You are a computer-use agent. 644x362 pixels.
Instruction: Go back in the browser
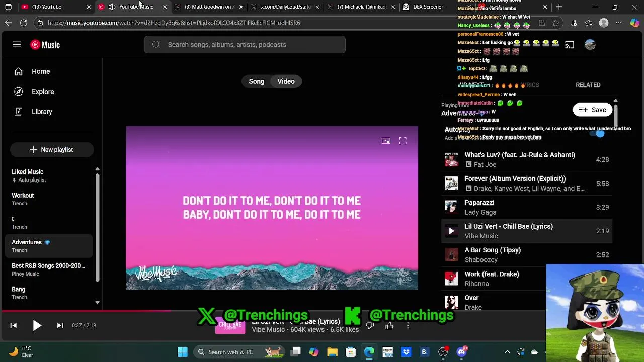click(9, 23)
